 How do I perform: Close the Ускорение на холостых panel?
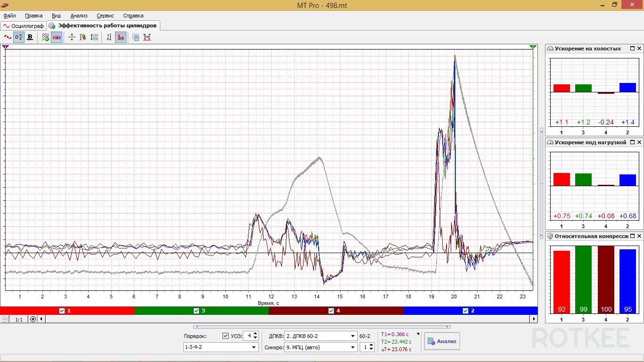coord(639,49)
